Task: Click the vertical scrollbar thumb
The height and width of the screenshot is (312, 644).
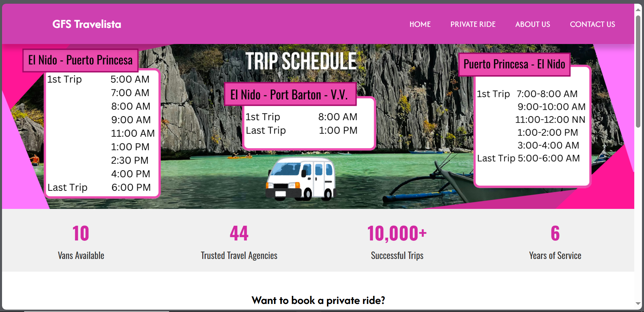Action: coord(638,71)
